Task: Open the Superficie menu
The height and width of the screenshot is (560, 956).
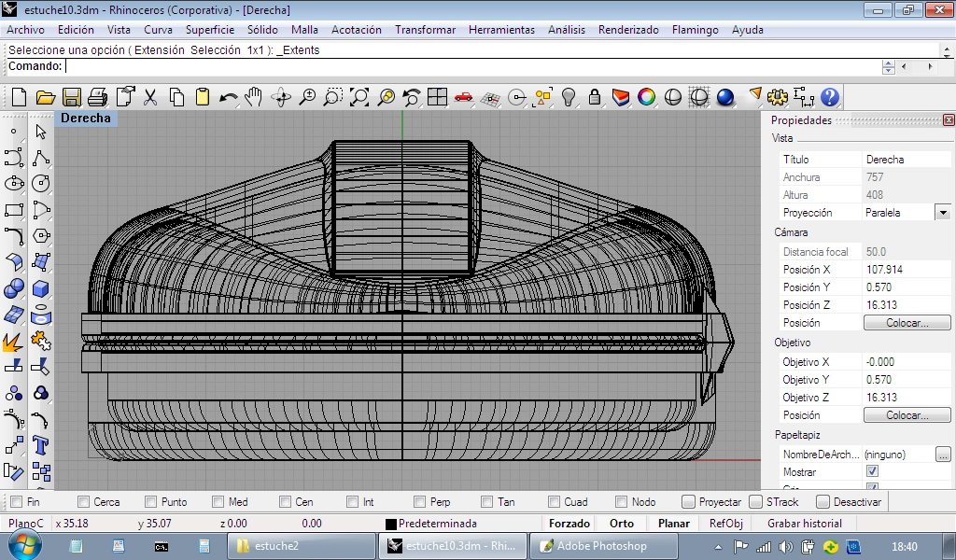Action: pyautogui.click(x=209, y=30)
